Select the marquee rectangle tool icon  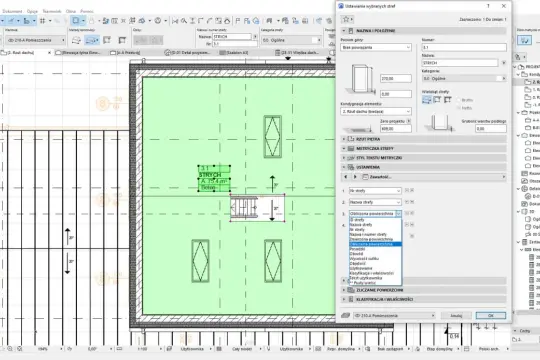[75, 21]
